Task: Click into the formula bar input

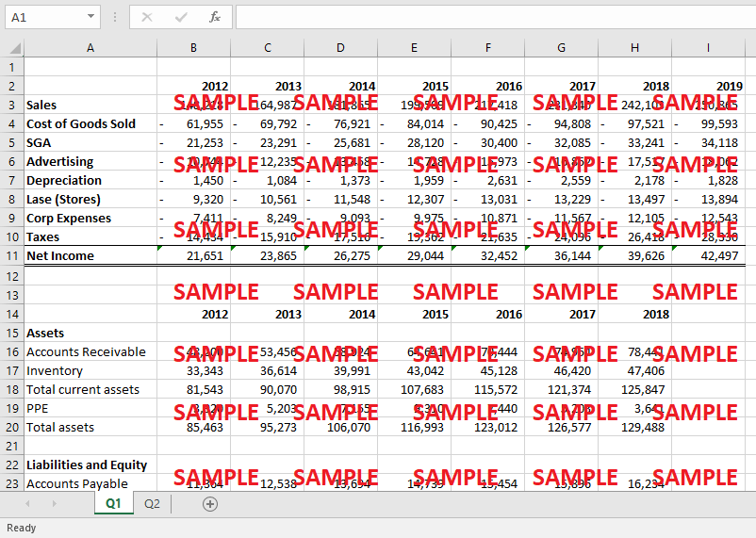Action: (496, 17)
